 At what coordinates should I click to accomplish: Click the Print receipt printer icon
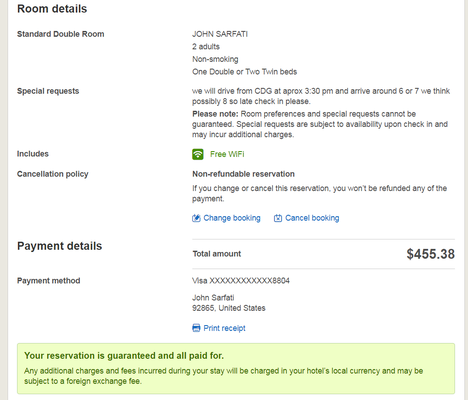[196, 328]
